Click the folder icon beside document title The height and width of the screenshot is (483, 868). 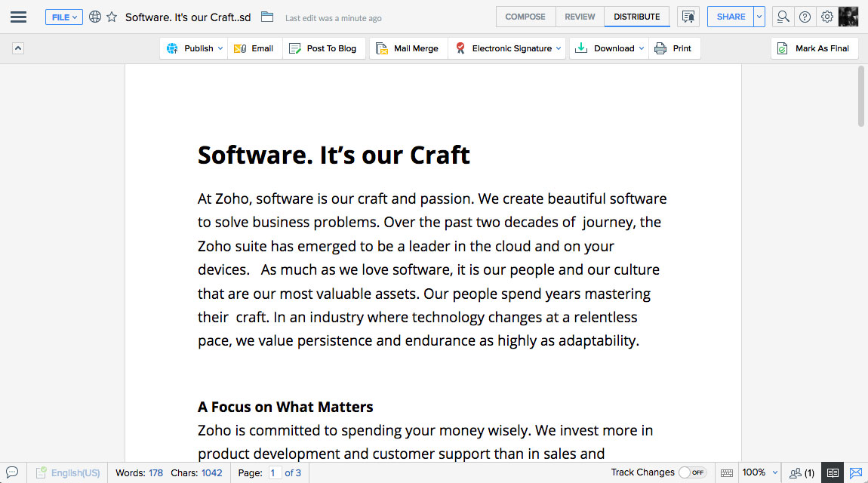point(266,17)
